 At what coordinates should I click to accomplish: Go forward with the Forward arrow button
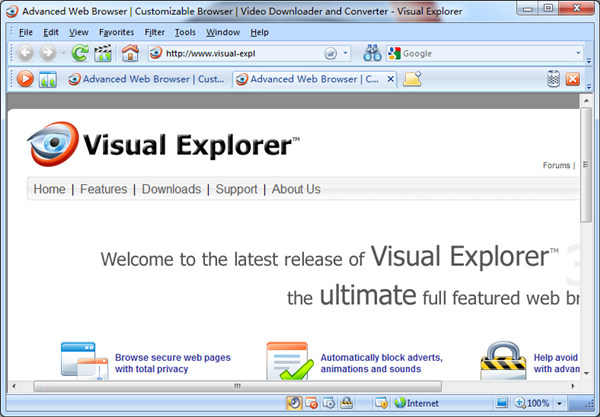point(48,53)
